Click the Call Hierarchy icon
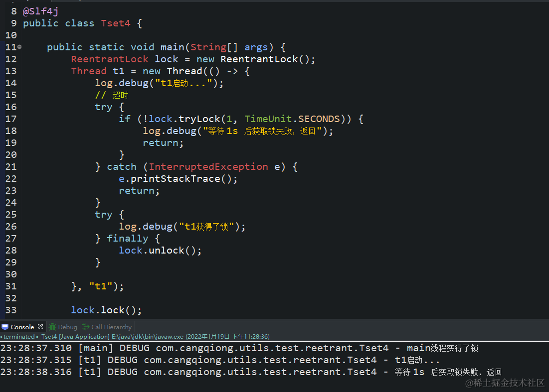 click(86, 327)
